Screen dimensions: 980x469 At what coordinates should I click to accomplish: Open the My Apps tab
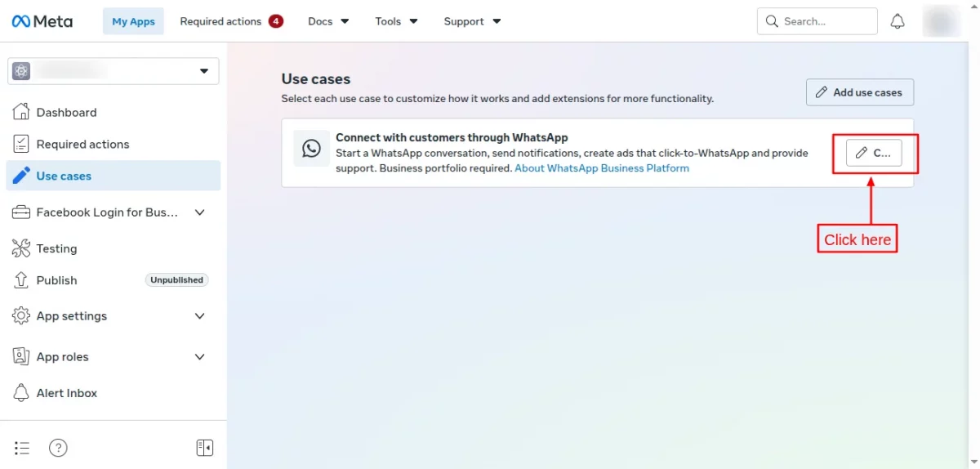click(x=133, y=21)
